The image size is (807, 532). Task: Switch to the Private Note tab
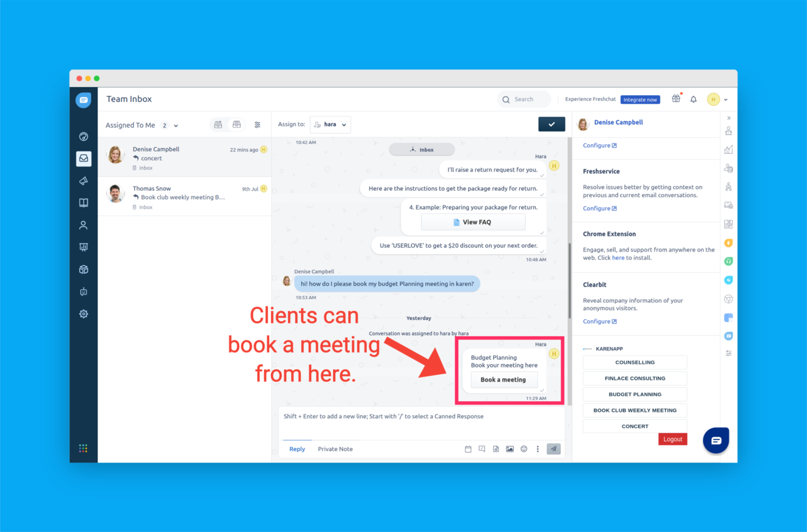tap(335, 449)
